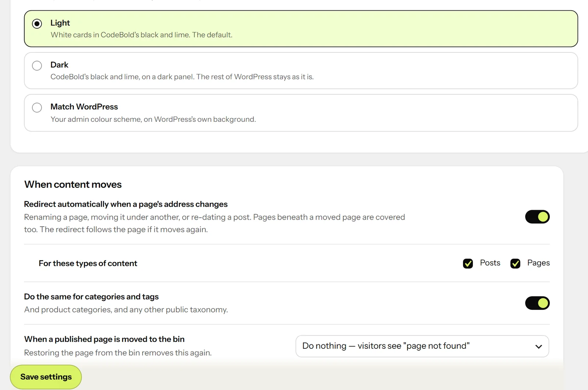This screenshot has height=390, width=588.
Task: Click 'And product categories, and any other public taxonomy'
Action: tap(126, 310)
